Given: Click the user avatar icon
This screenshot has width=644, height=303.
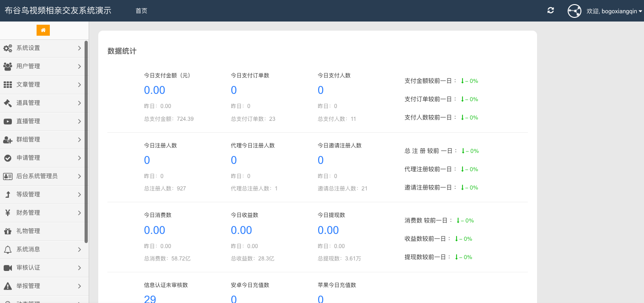Looking at the screenshot, I should 574,11.
